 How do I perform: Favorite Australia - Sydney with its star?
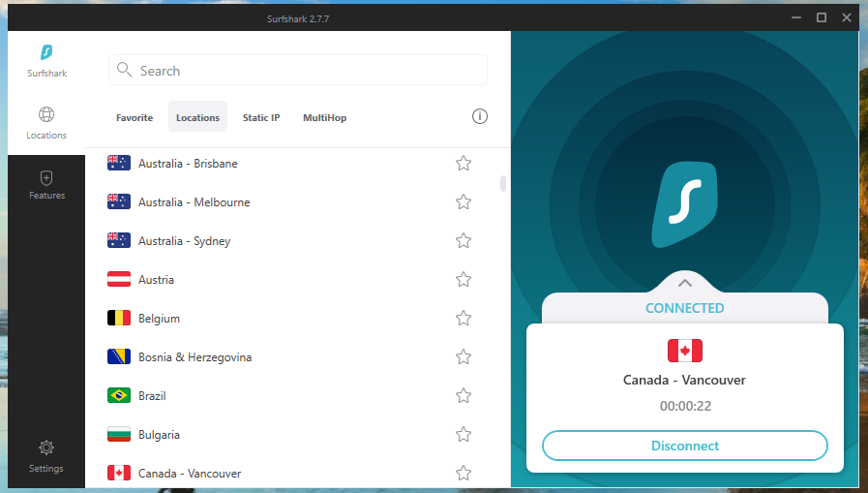pos(464,241)
